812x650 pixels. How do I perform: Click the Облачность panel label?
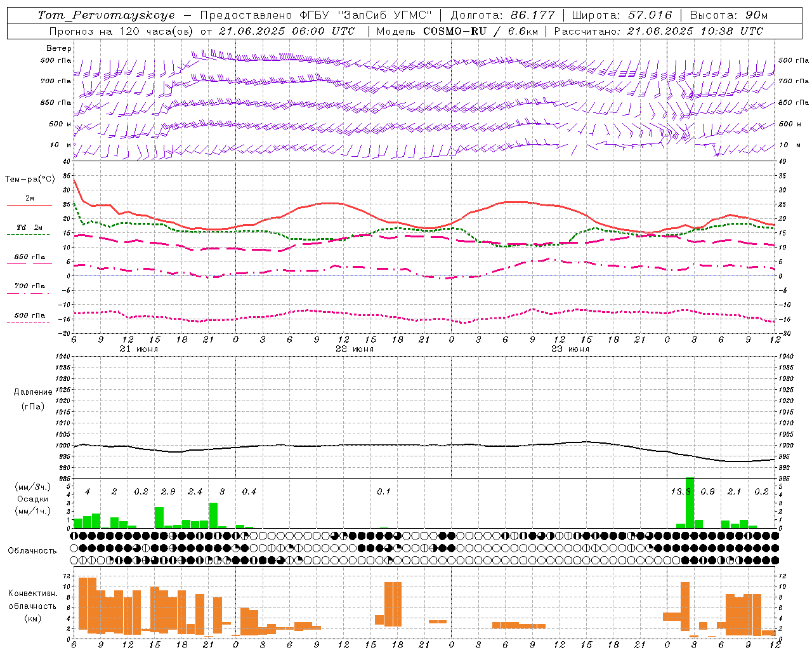32,550
